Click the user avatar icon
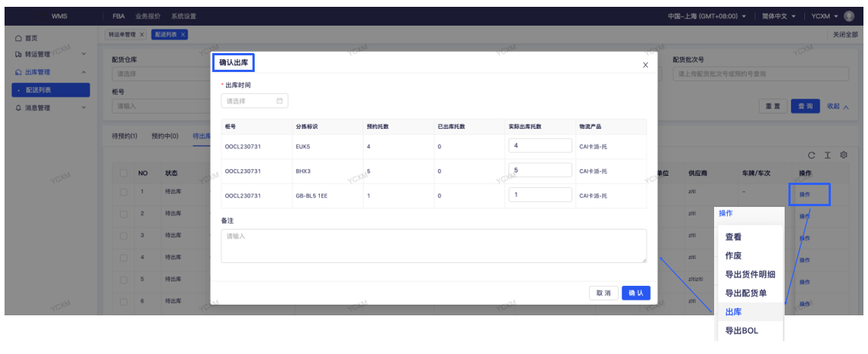 [848, 16]
